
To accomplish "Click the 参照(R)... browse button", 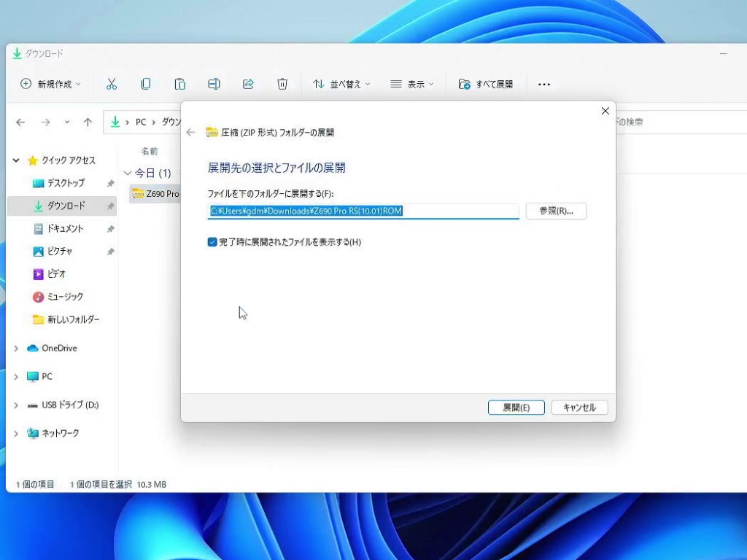I will click(x=556, y=211).
